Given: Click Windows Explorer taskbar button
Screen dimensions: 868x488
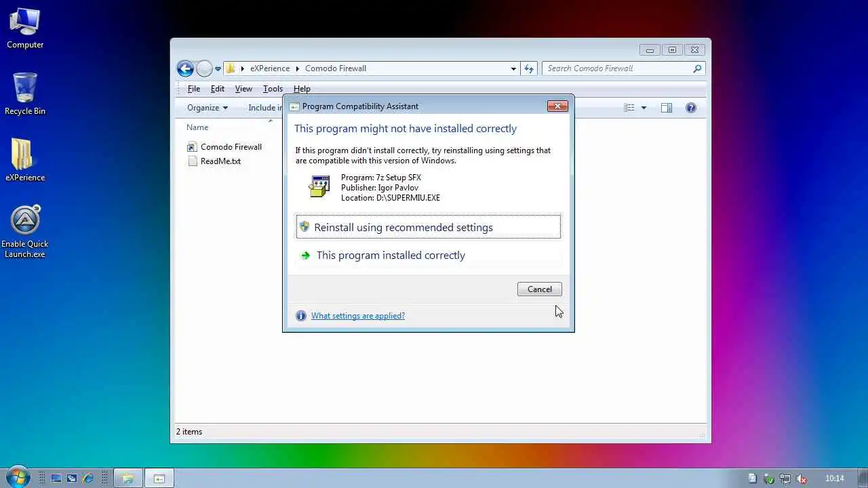Looking at the screenshot, I should coord(127,479).
